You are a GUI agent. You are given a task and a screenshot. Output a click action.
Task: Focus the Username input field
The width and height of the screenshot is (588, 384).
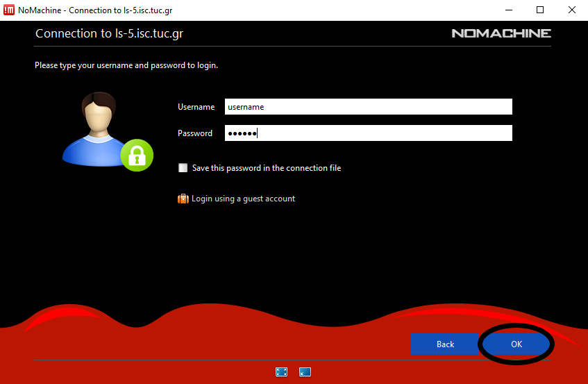coord(368,107)
